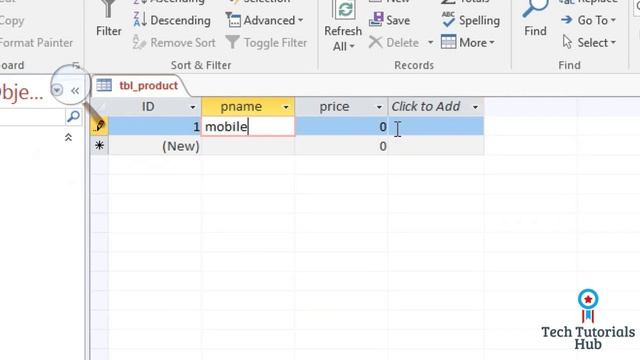Screen dimensions: 640x360
Task: Click the Advanced filter icon
Action: 233,20
